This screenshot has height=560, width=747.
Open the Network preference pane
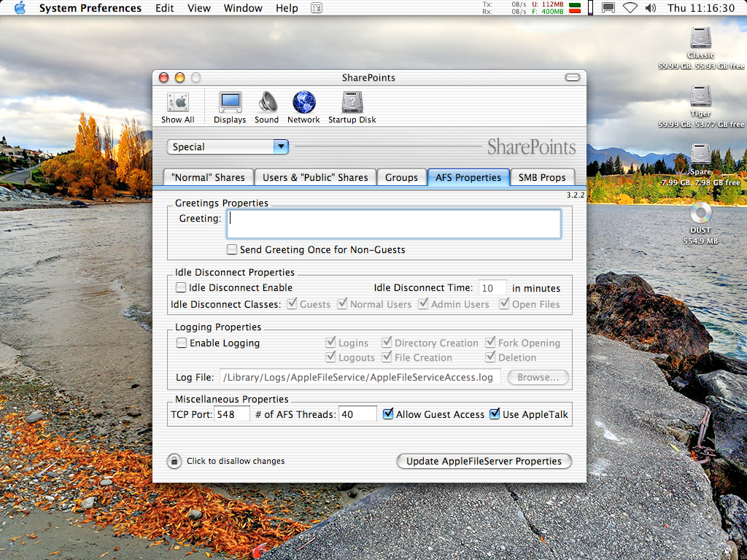click(x=303, y=108)
